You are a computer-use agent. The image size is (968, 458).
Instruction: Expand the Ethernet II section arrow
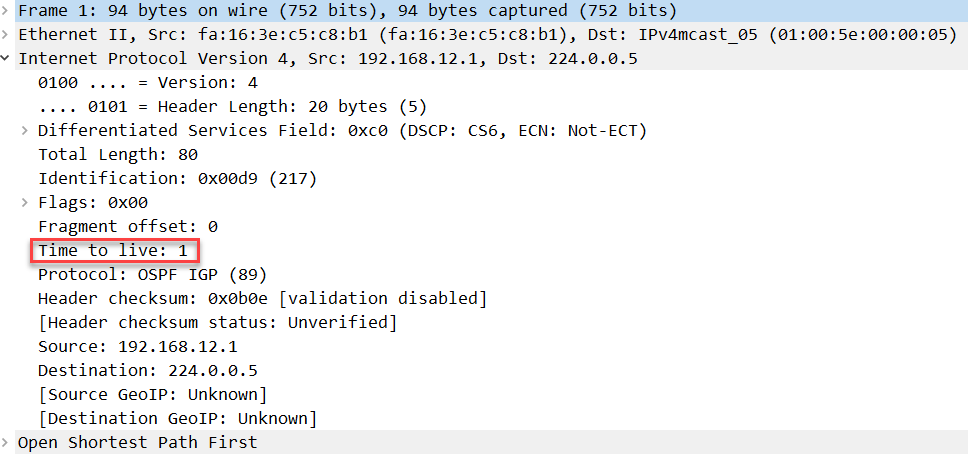pyautogui.click(x=5, y=34)
